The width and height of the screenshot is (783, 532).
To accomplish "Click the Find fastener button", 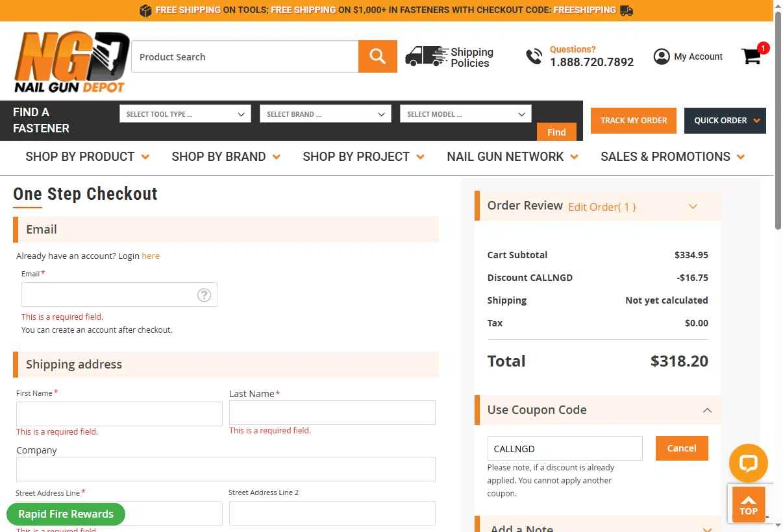I will [x=556, y=132].
